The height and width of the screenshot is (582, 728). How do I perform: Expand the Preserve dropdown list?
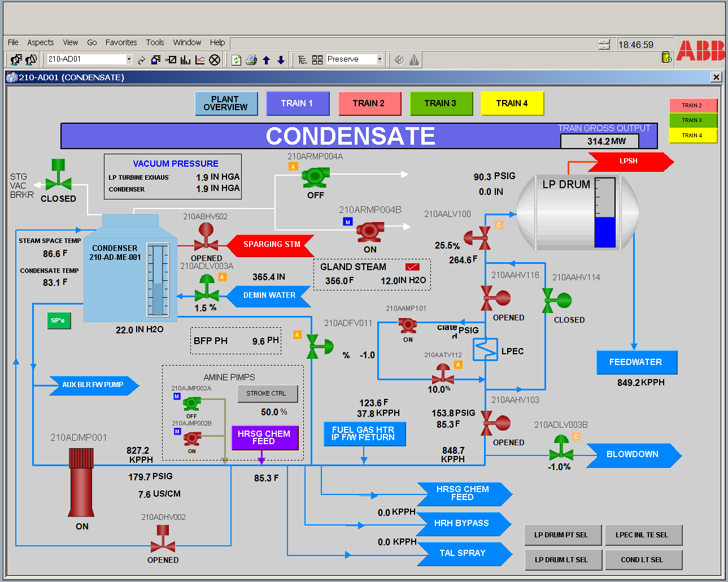pyautogui.click(x=380, y=59)
